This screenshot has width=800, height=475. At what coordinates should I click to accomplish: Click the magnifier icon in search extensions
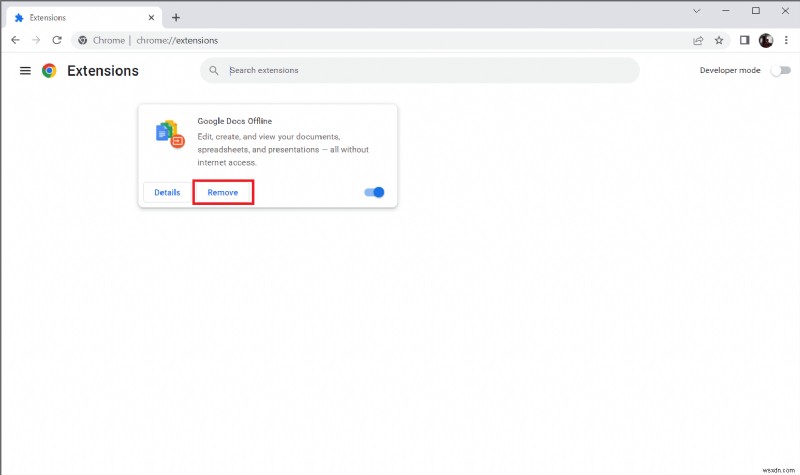click(x=214, y=70)
